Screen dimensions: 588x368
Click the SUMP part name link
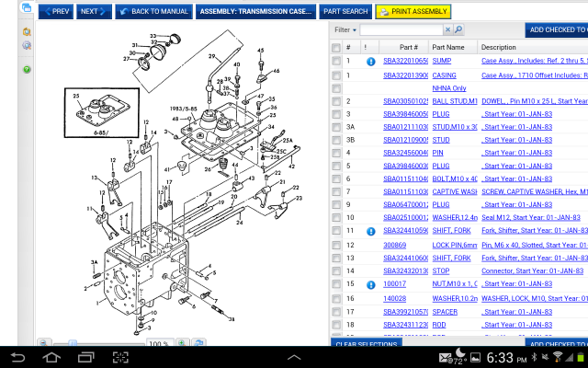coord(441,61)
